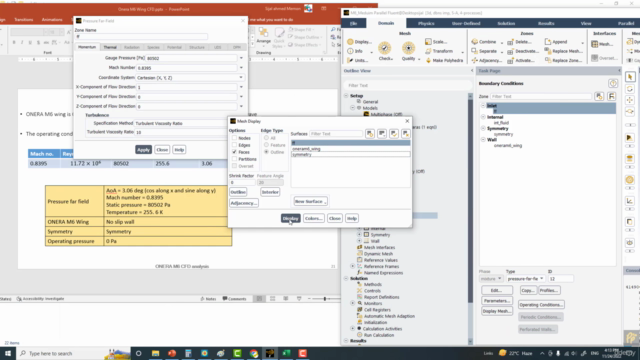
Task: Click the Scale mesh icon
Action: click(428, 42)
